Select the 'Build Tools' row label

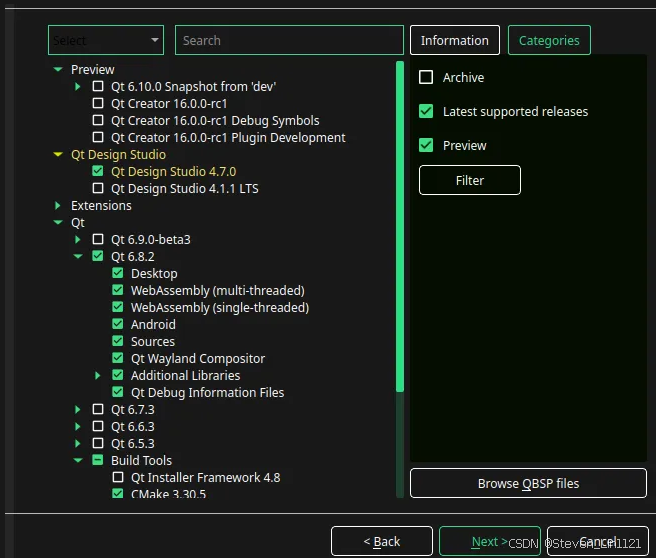141,461
